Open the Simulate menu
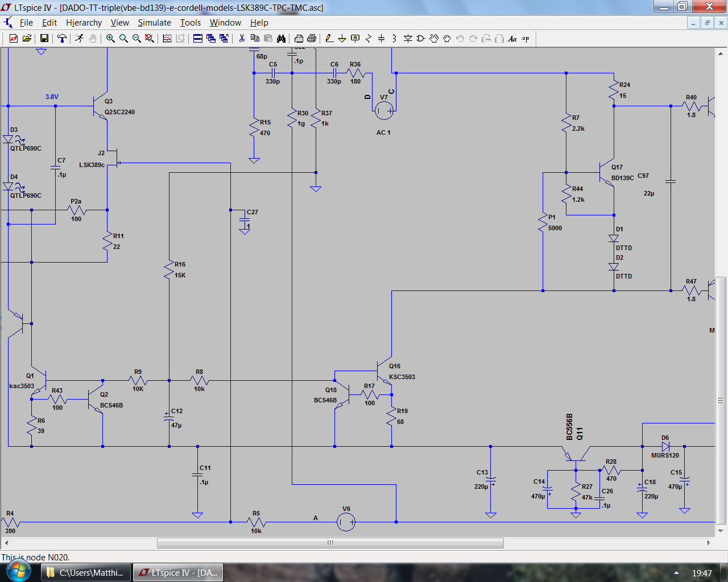 point(154,23)
